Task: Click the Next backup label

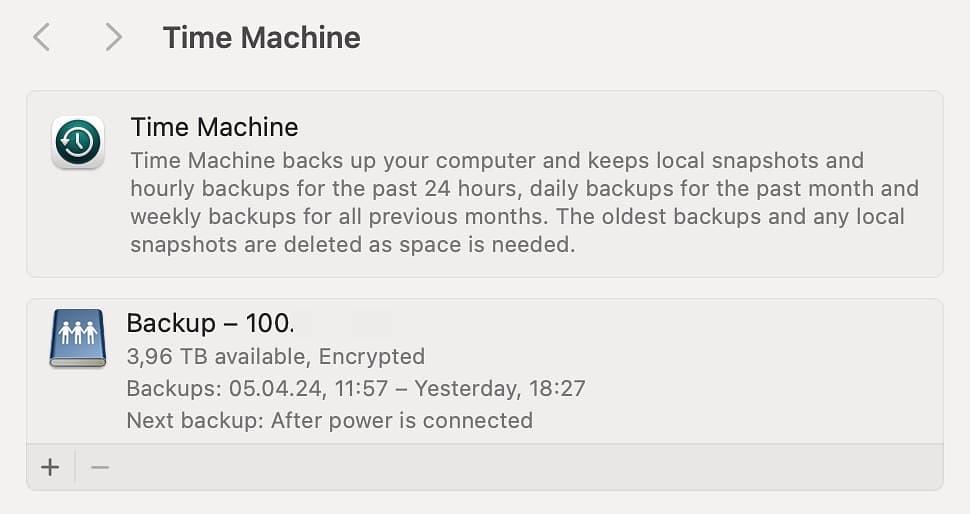Action: 194,420
